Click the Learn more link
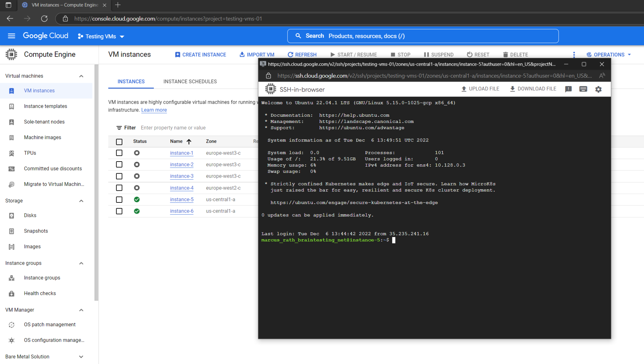This screenshot has height=364, width=644. (154, 110)
